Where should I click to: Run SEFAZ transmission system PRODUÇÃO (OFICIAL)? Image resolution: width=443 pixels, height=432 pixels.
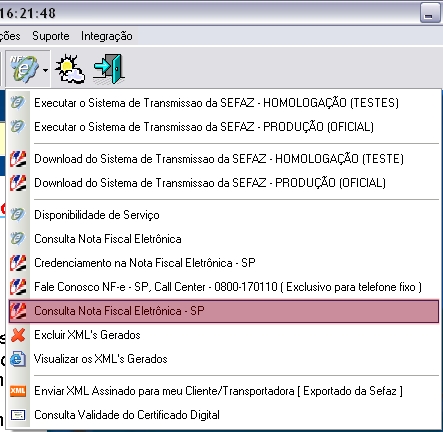[x=224, y=127]
